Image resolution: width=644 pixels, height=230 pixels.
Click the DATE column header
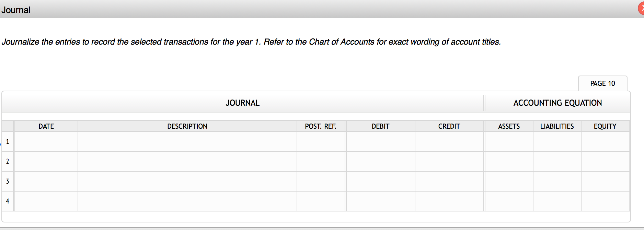[x=46, y=126]
